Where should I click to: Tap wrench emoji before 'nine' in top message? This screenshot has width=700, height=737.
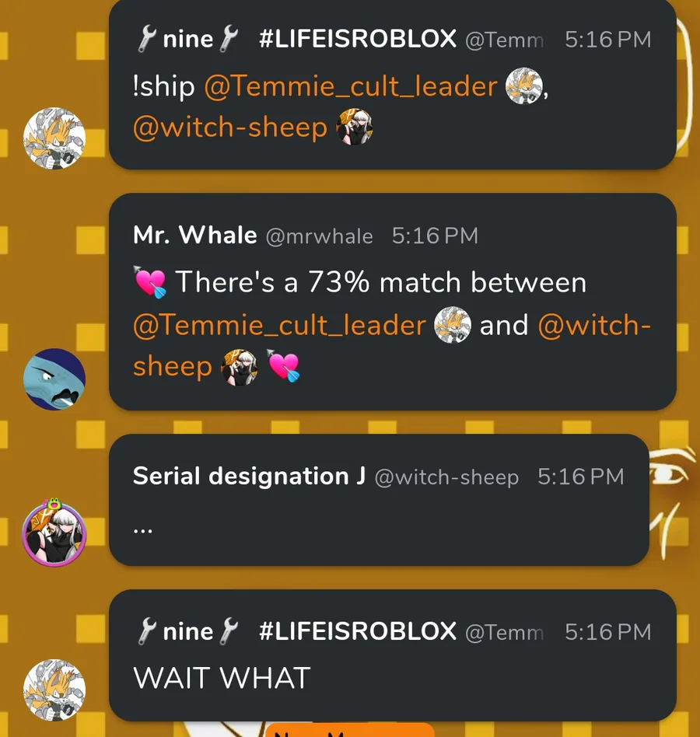[146, 39]
